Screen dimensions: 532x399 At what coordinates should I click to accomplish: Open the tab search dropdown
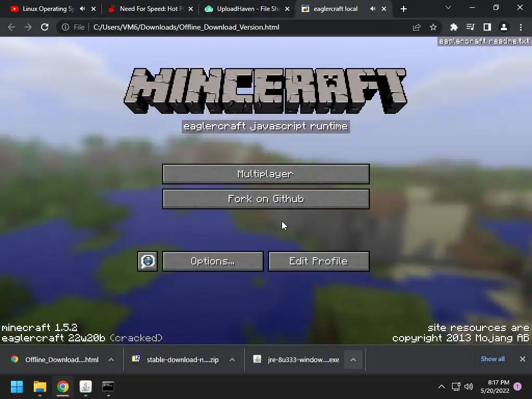[x=448, y=7]
